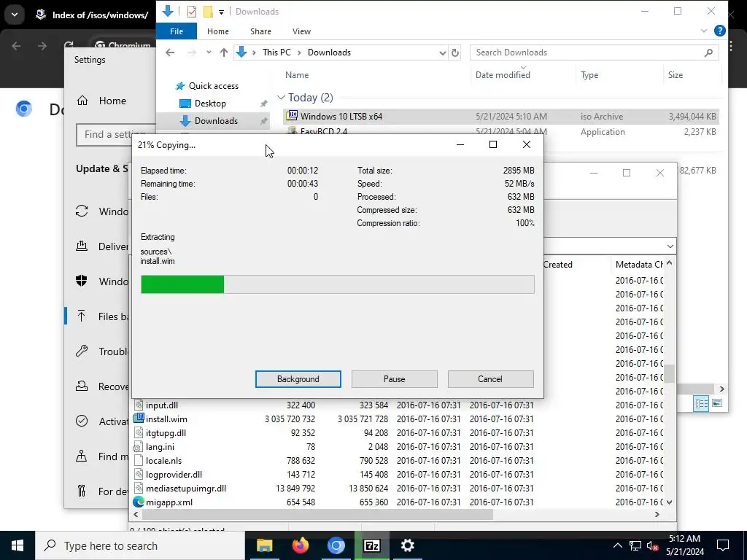The image size is (747, 560).
Task: Click the green extraction progress bar
Action: tap(337, 284)
